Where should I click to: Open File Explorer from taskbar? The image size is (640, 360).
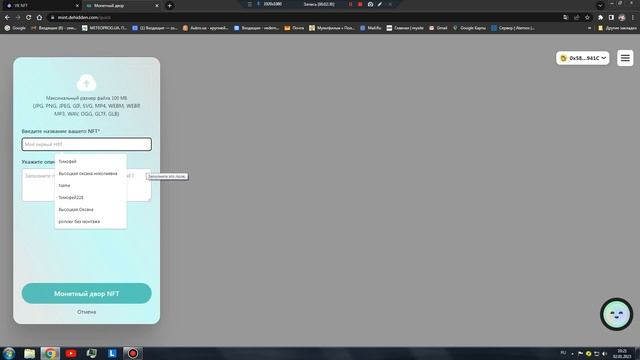tap(29, 353)
